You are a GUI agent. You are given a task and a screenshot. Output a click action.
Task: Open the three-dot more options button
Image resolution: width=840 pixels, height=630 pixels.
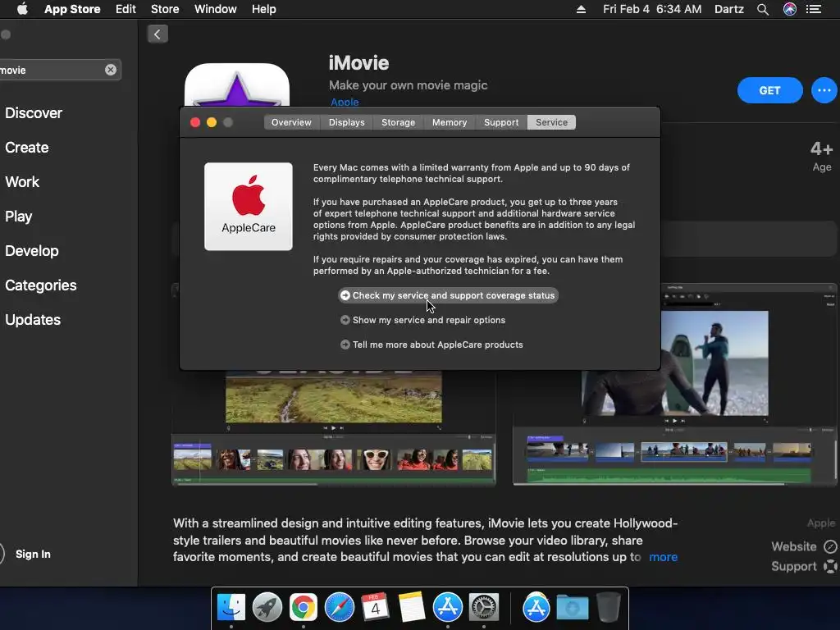click(824, 90)
